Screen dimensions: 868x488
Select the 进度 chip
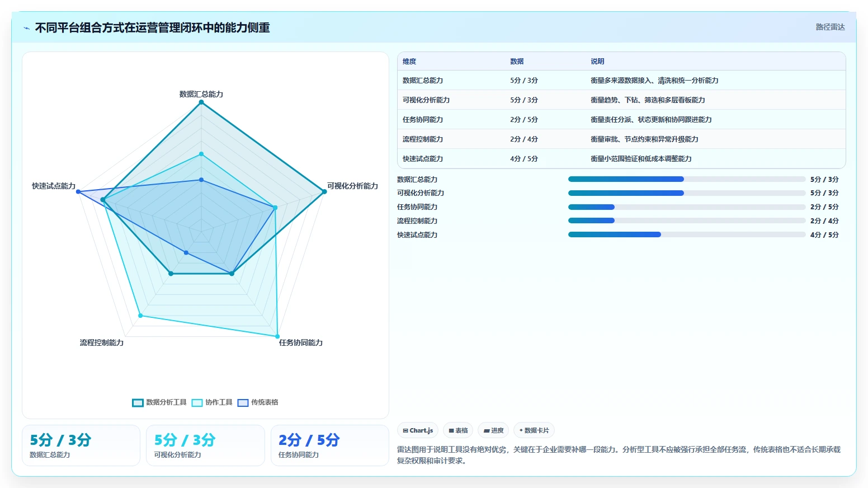tap(493, 430)
